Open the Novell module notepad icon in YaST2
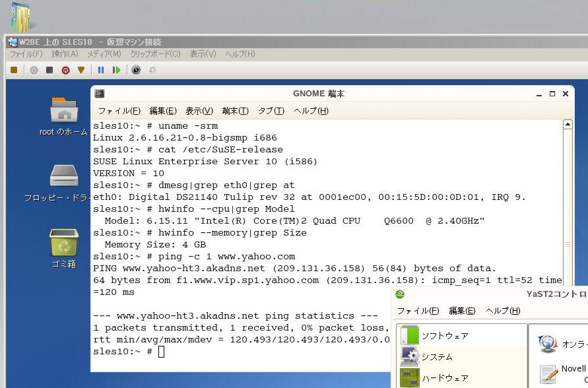Screen dimensions: 588x388 pos(548,373)
